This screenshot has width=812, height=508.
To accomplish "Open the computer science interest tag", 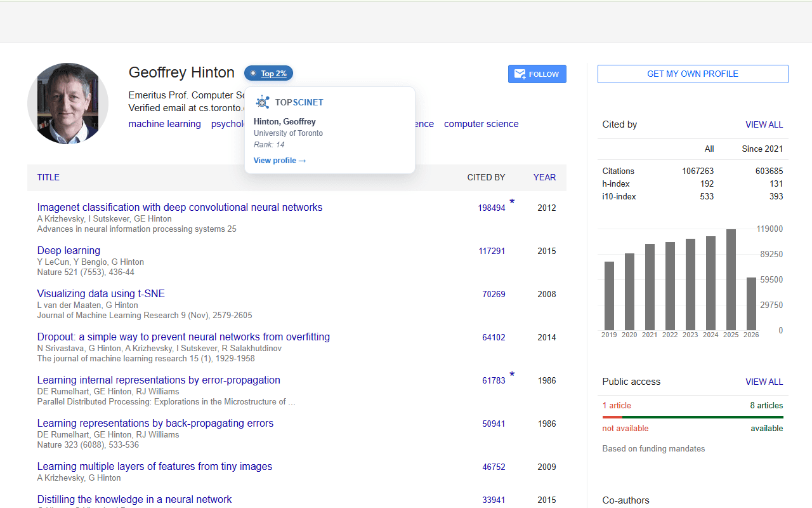I will pos(481,124).
